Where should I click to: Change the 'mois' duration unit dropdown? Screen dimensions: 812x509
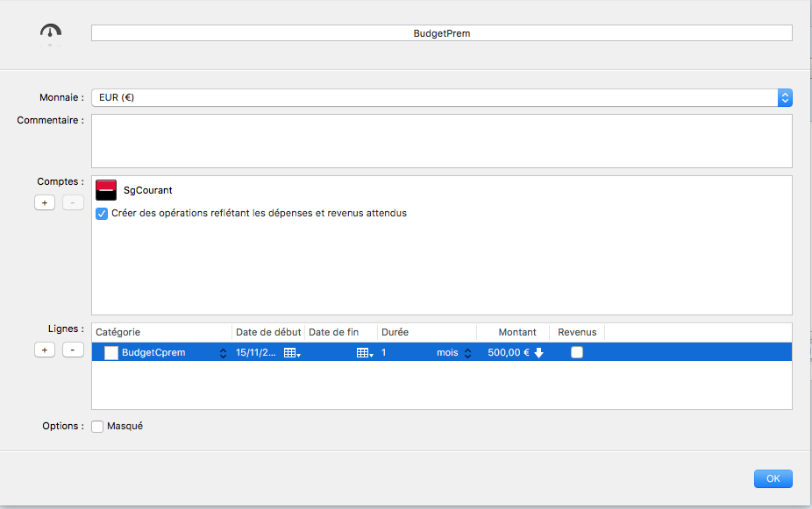(467, 353)
